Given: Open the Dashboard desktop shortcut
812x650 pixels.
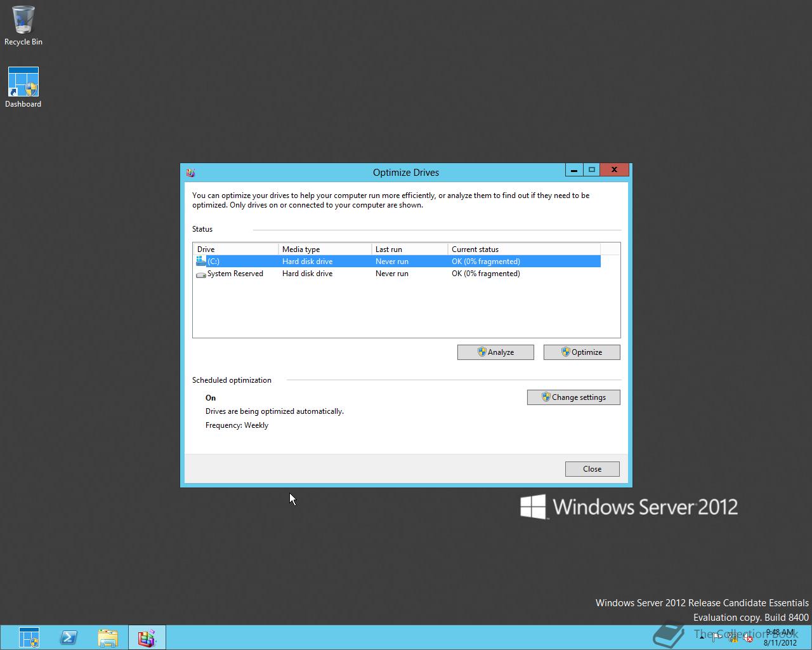Looking at the screenshot, I should tap(23, 88).
